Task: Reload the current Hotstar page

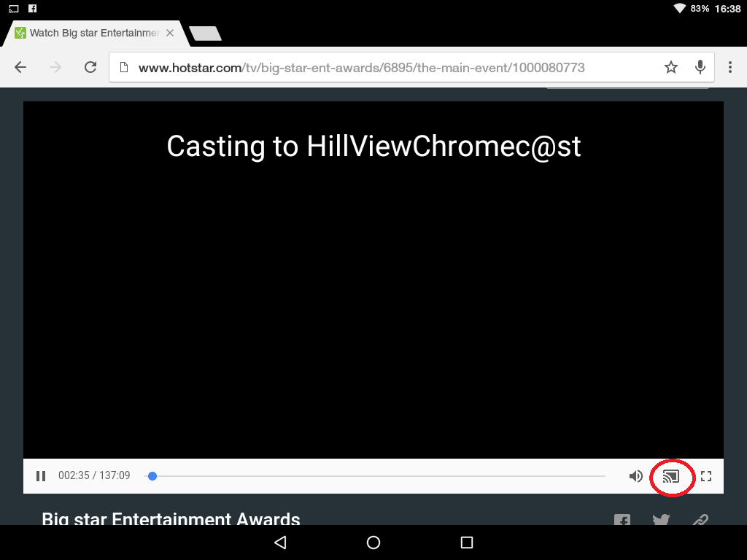Action: (90, 67)
